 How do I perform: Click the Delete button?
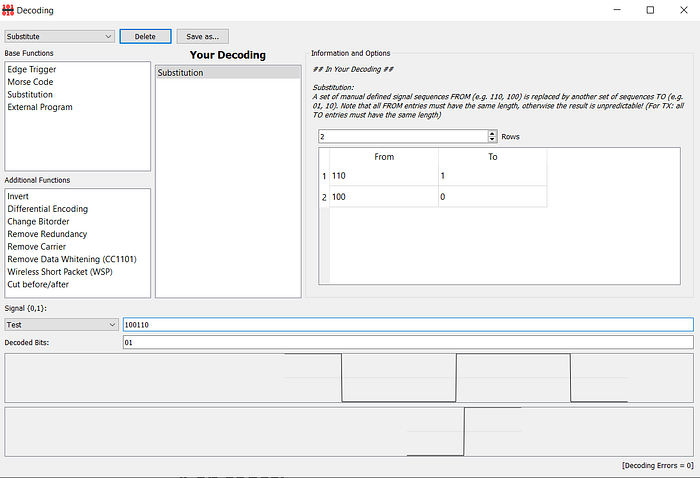(145, 37)
